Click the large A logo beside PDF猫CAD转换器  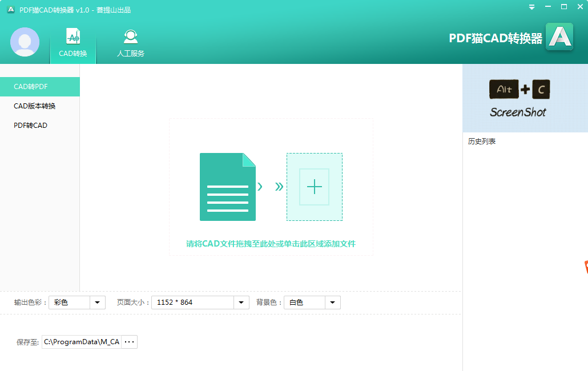pos(559,37)
